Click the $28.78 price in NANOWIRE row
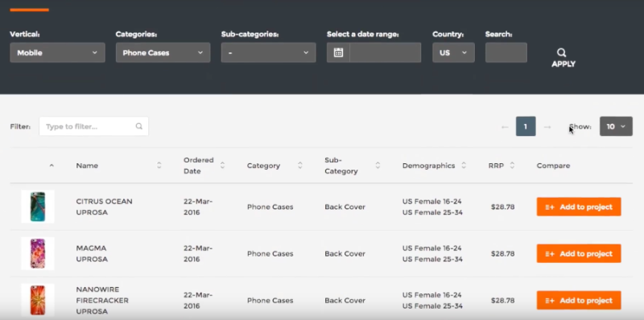644x320 pixels. tap(502, 301)
